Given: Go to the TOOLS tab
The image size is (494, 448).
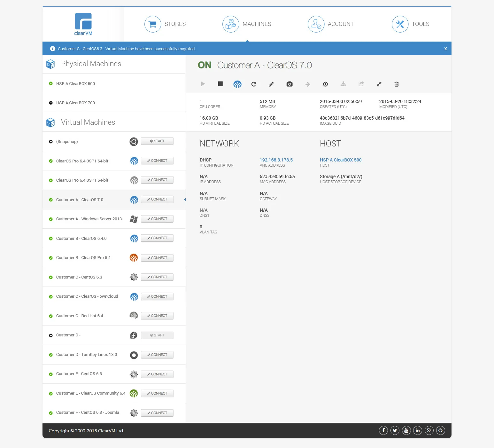Looking at the screenshot, I should tap(411, 24).
